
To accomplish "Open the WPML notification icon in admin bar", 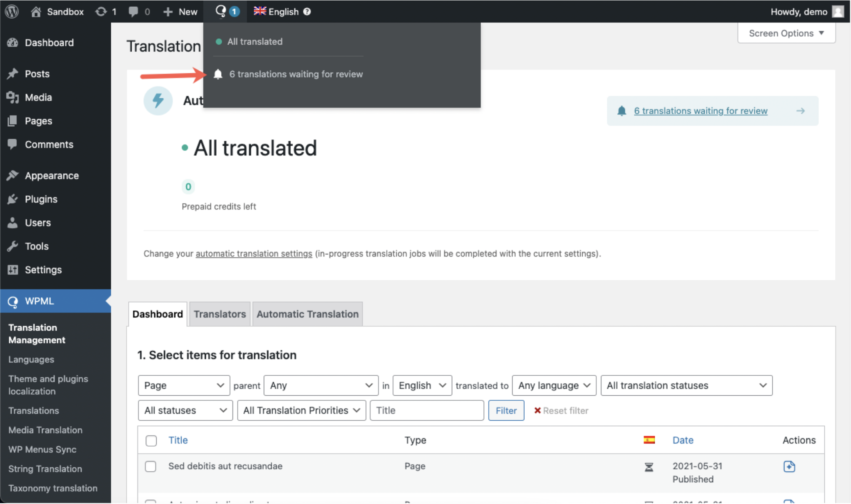I will (221, 11).
